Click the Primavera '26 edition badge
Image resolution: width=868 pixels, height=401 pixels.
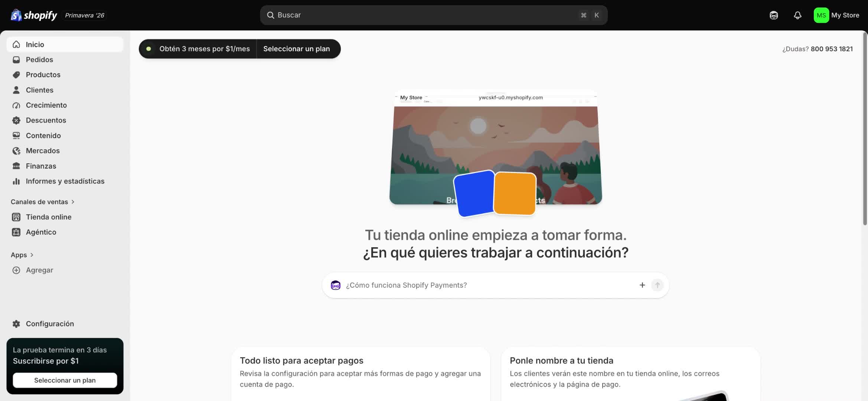(x=85, y=15)
